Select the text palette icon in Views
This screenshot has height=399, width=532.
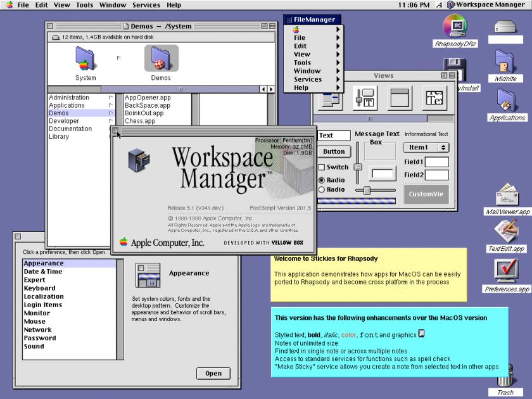pos(434,98)
